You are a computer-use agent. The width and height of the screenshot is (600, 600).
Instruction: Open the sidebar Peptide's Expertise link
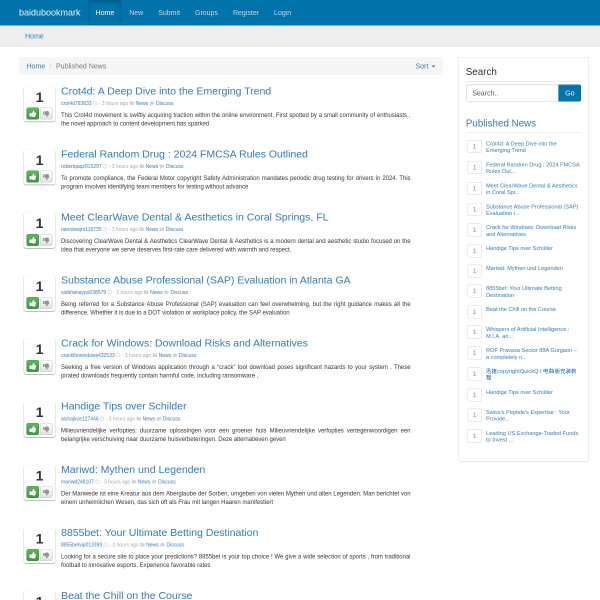(528, 415)
